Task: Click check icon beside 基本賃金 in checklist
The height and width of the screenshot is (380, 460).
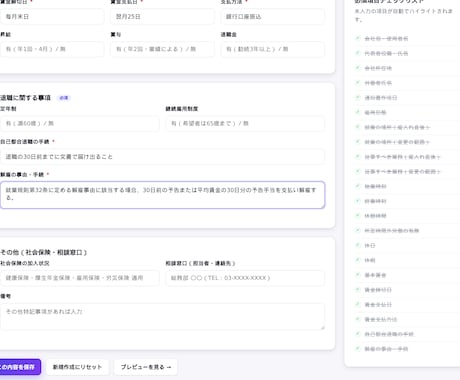Action: pos(358,275)
